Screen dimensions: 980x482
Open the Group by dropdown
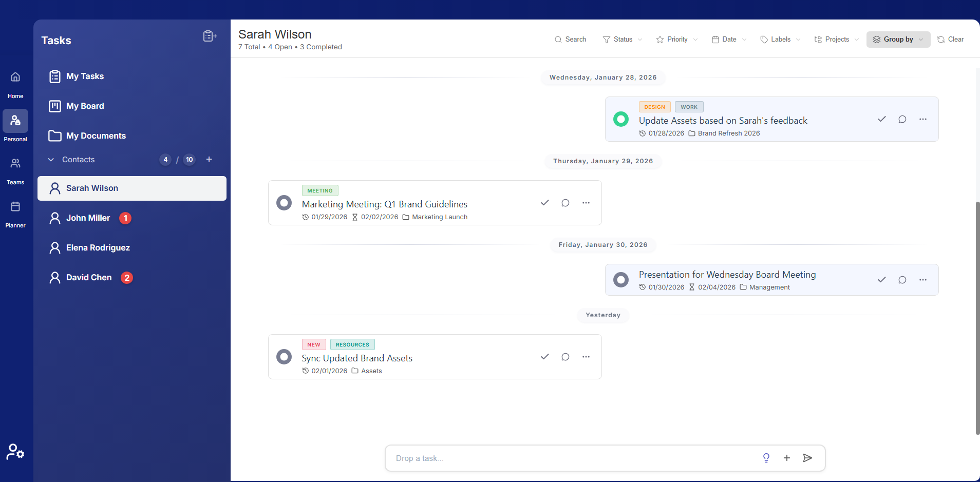coord(897,39)
